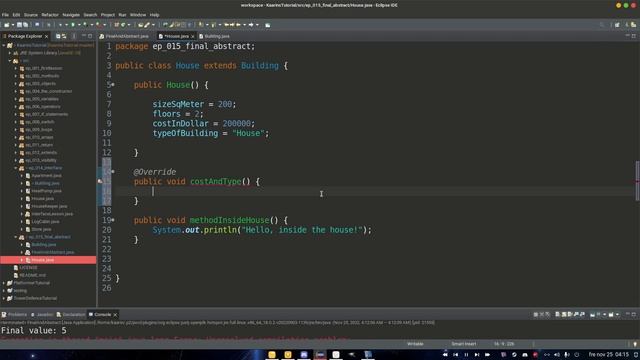This screenshot has width=640, height=360.
Task: Minimize the Package Explorer panel
Action: pos(84,36)
